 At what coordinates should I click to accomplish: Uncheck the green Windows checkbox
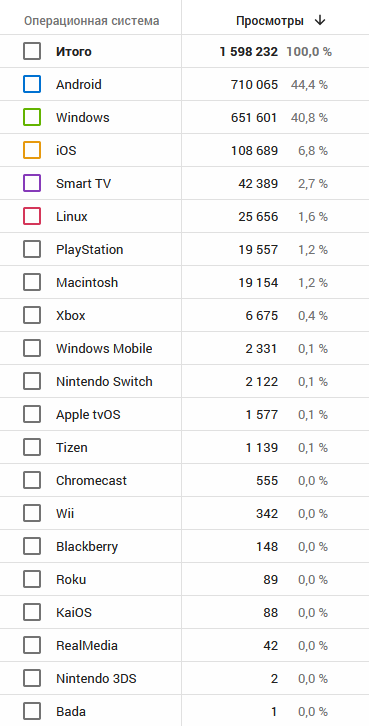(32, 117)
